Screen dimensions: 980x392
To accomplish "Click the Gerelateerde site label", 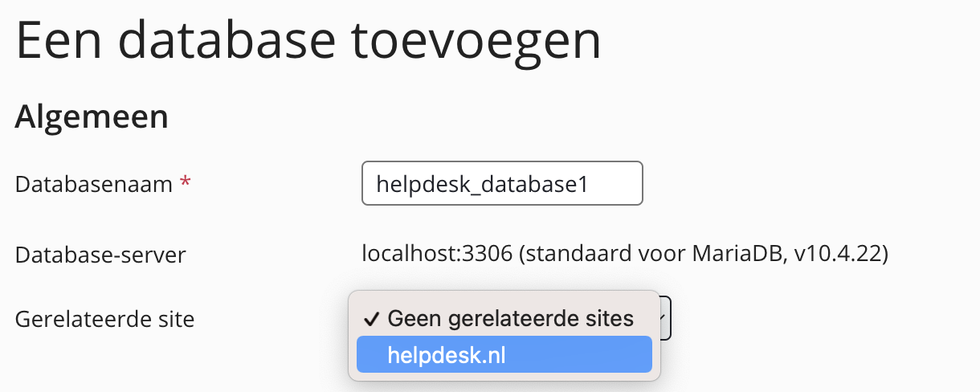I will [104, 319].
